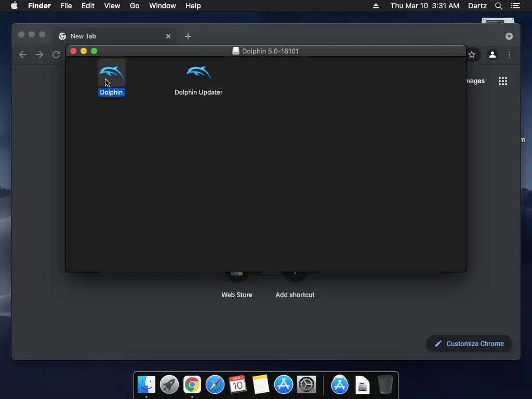
Task: Open the Chrome tab search dropdown arrow
Action: tap(509, 36)
